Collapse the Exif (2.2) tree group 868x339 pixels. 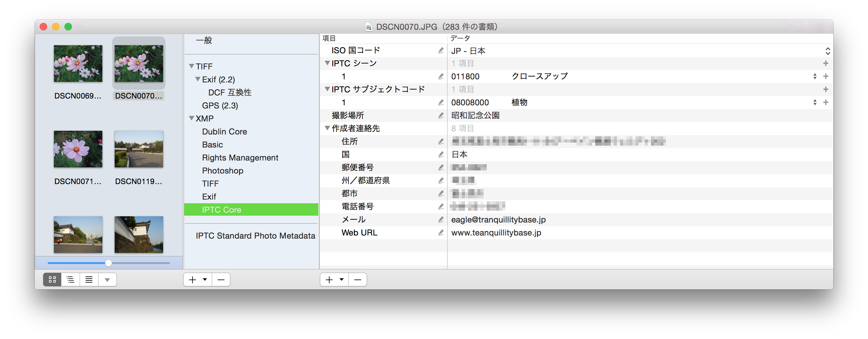(198, 79)
